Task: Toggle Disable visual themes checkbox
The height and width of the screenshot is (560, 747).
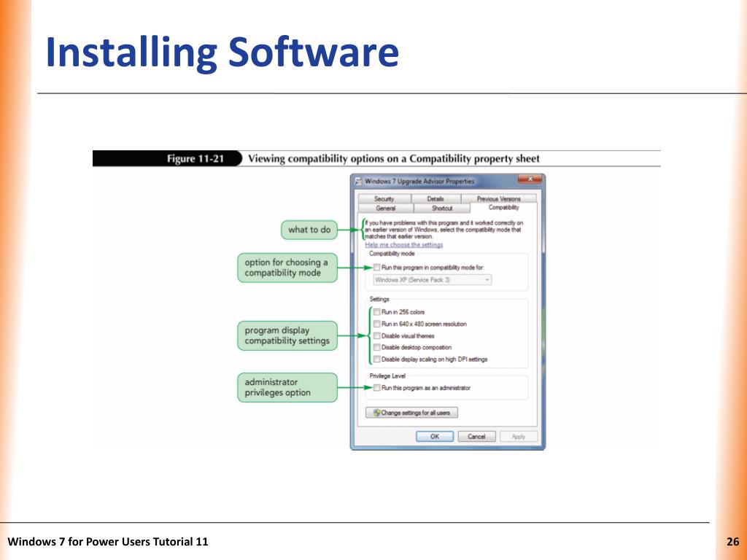Action: click(377, 335)
